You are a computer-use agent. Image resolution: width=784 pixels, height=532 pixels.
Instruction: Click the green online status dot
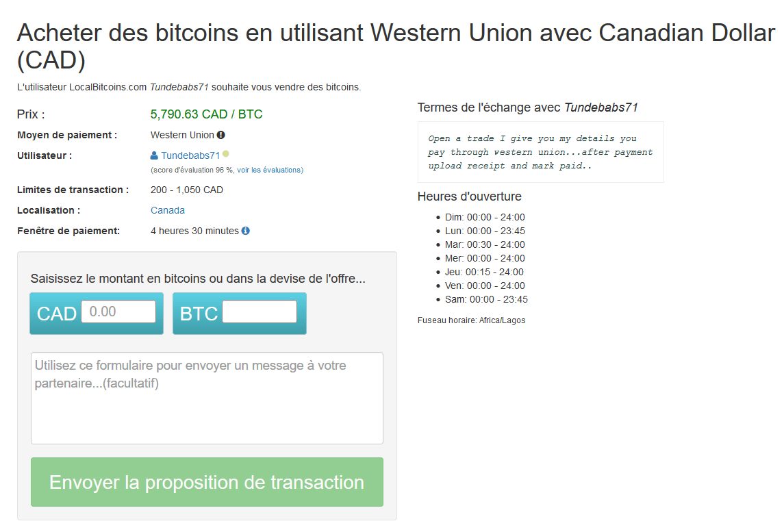pos(224,153)
